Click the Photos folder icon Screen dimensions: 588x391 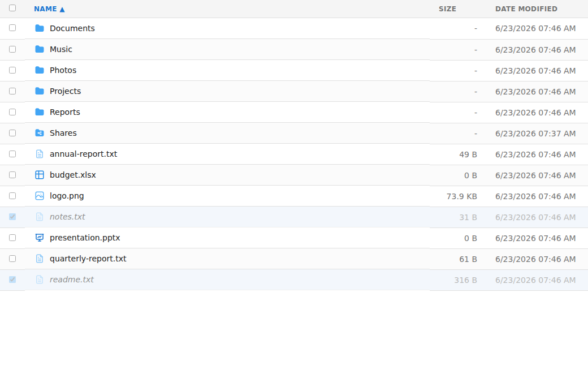click(40, 70)
